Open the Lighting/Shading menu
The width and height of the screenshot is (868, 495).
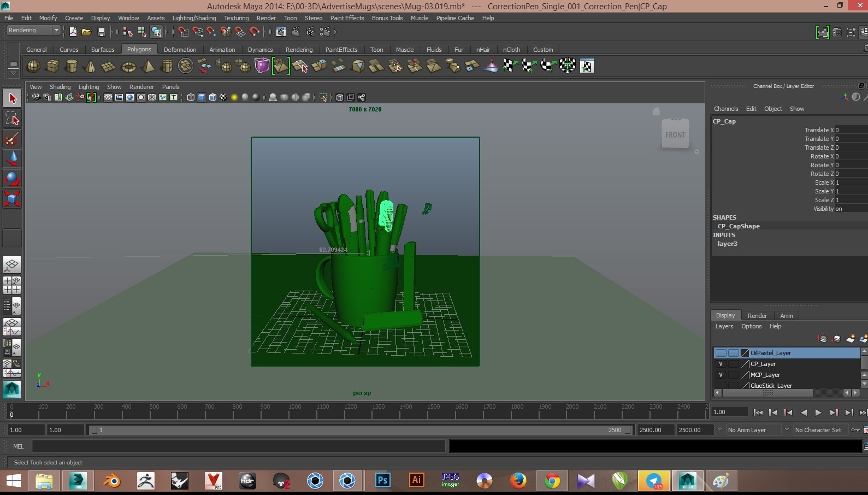pos(194,18)
